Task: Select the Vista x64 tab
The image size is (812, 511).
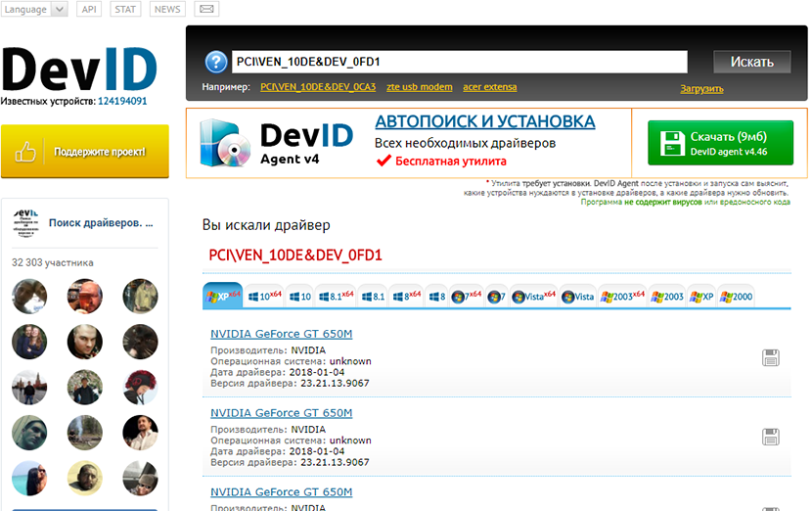Action: point(533,297)
